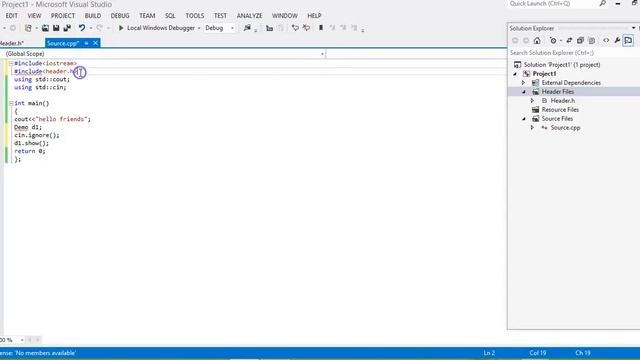Screen dimensions: 640x360
Task: Click the Forward arrow in Solution Explorer
Action: [x=526, y=40]
